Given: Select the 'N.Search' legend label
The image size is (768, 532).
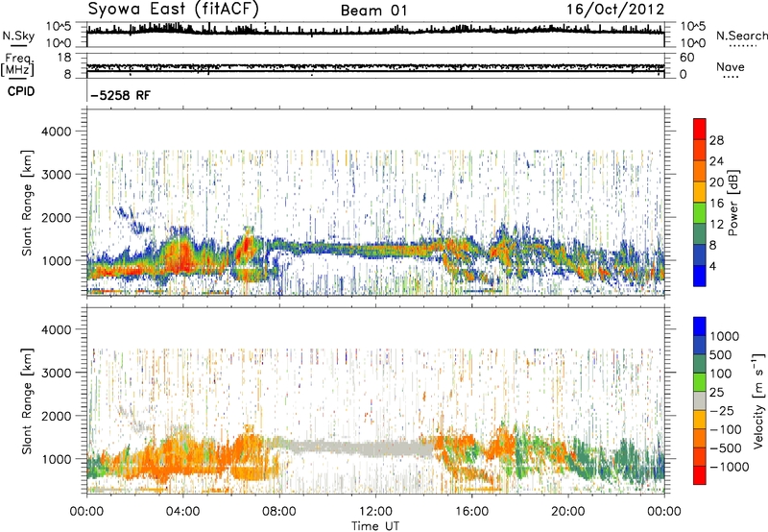Looking at the screenshot, I should (x=742, y=36).
